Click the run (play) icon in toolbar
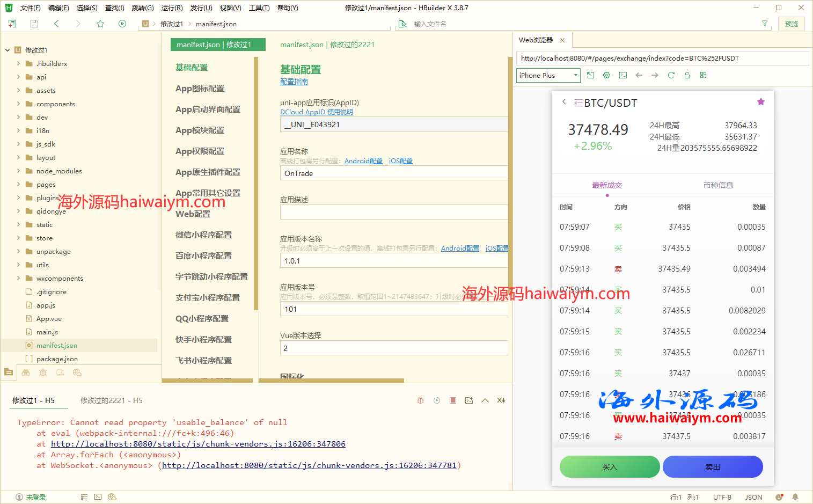The image size is (813, 504). click(x=122, y=24)
